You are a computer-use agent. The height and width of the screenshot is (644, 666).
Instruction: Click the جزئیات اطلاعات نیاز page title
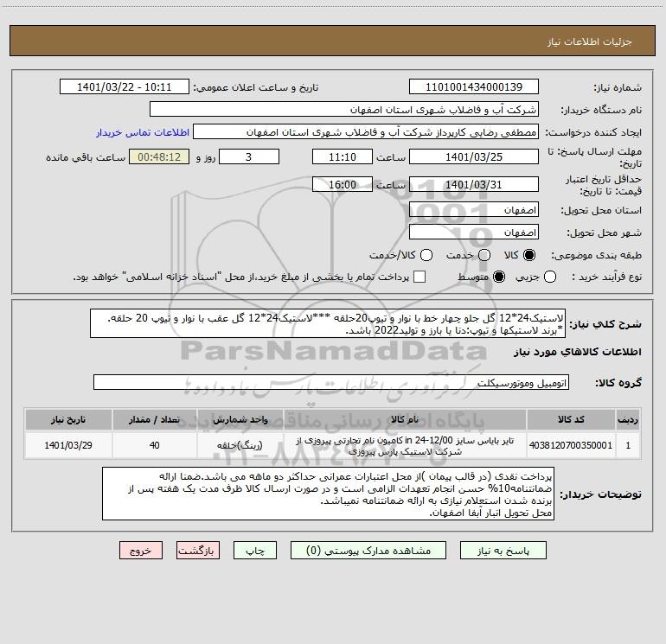coord(589,41)
